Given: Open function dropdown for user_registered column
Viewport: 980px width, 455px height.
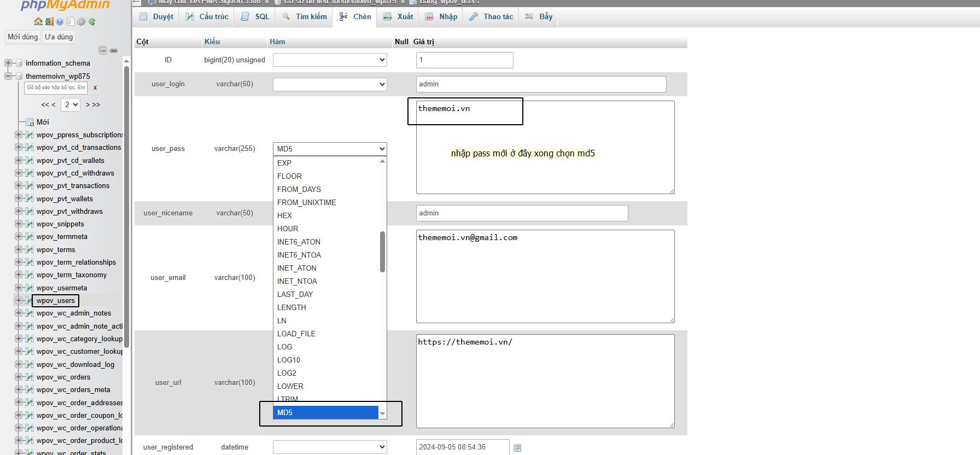Looking at the screenshot, I should click(x=330, y=447).
